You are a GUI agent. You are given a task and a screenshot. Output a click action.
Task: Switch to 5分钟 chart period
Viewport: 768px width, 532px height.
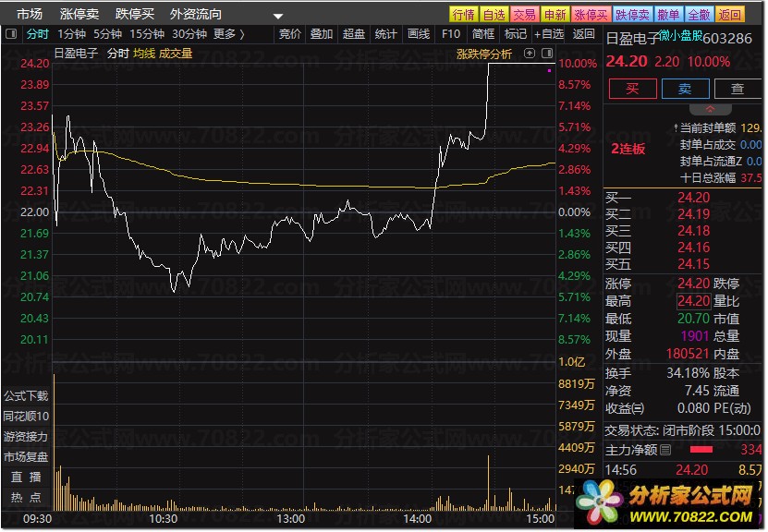click(x=107, y=34)
